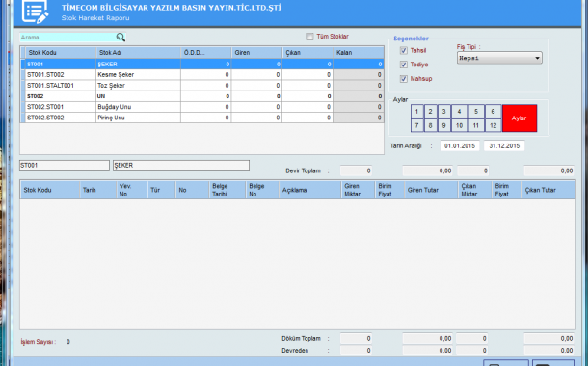The height and width of the screenshot is (366, 588).
Task: Sort by Stok Kodu in upper table
Action: (61, 52)
